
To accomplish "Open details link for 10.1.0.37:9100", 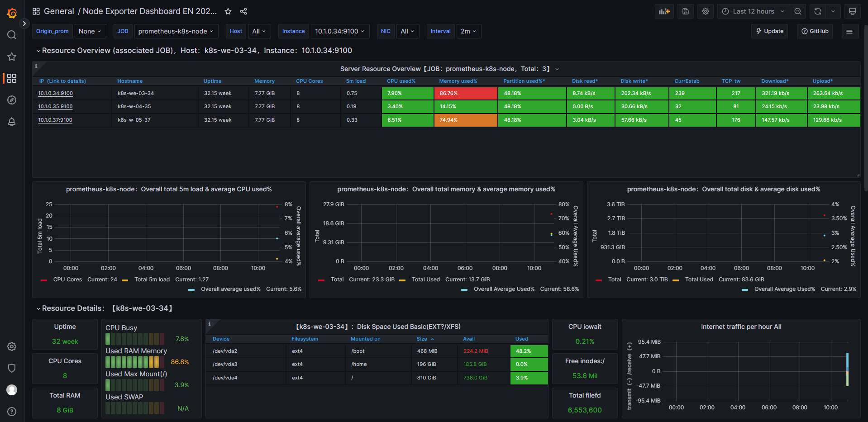I will pyautogui.click(x=55, y=120).
